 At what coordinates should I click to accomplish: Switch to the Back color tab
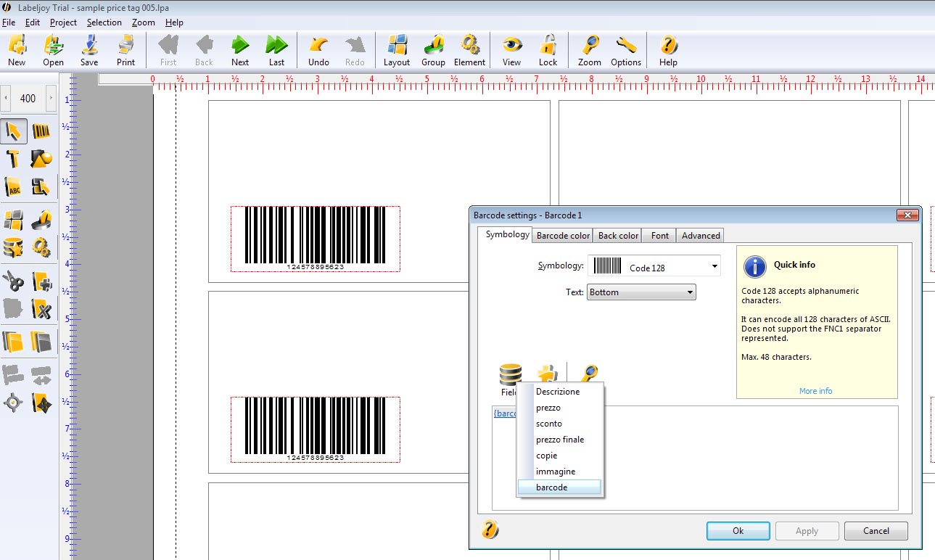coord(618,236)
